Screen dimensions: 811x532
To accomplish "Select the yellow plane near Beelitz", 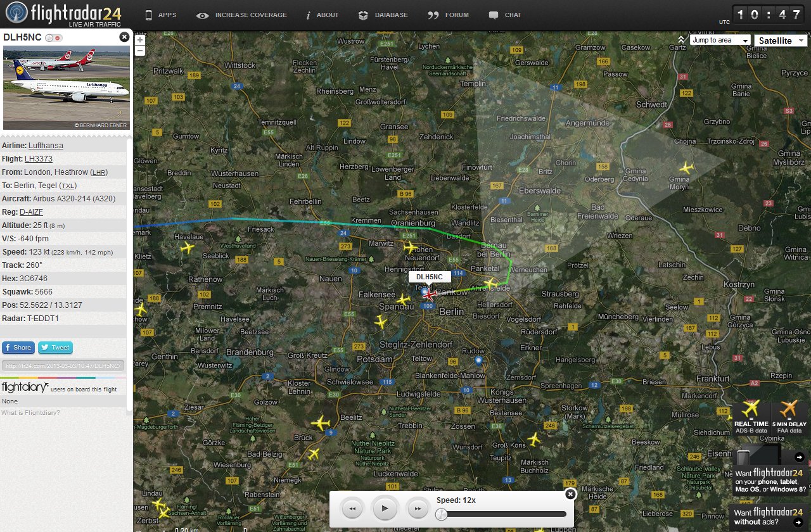I will coord(321,422).
